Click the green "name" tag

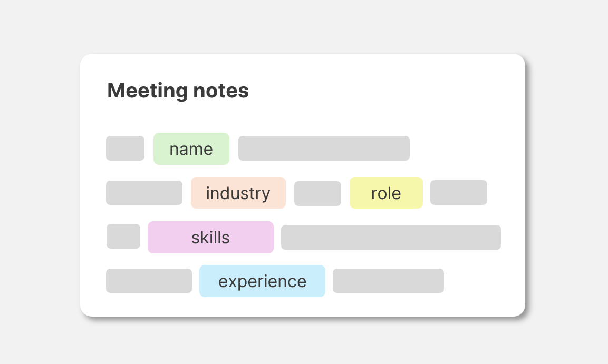(x=191, y=149)
